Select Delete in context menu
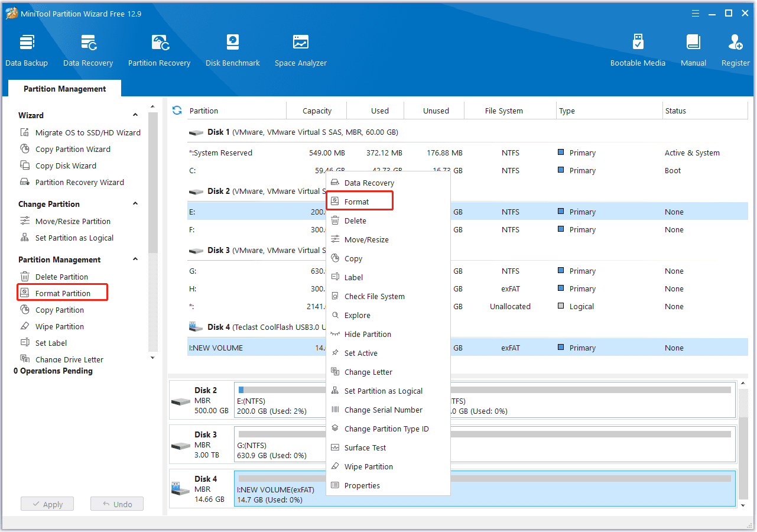The width and height of the screenshot is (757, 532). pyautogui.click(x=388, y=220)
